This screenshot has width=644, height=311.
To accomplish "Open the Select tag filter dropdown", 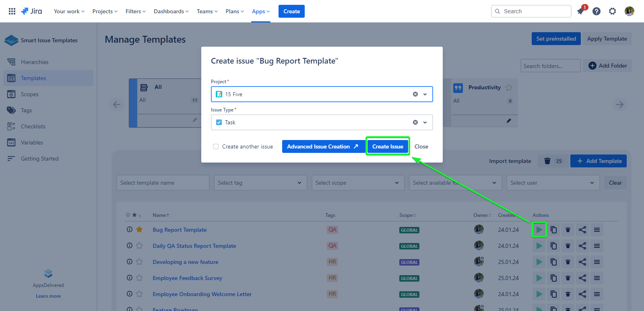I will [260, 183].
